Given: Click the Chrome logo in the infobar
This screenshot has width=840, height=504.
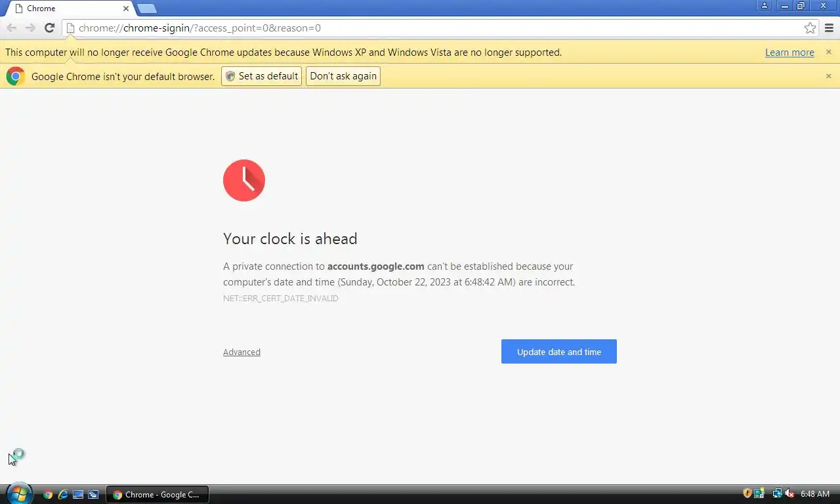Looking at the screenshot, I should coord(16,76).
